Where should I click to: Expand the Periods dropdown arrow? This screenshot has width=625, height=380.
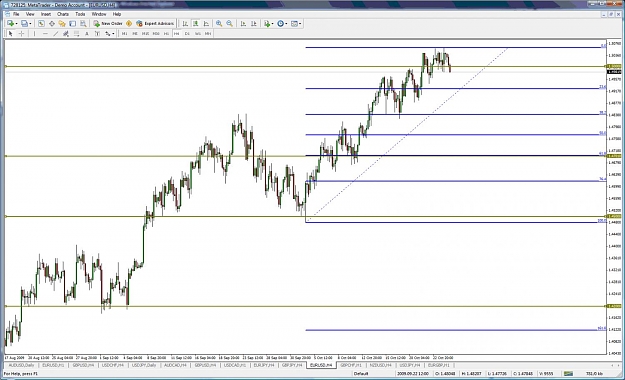pos(286,24)
